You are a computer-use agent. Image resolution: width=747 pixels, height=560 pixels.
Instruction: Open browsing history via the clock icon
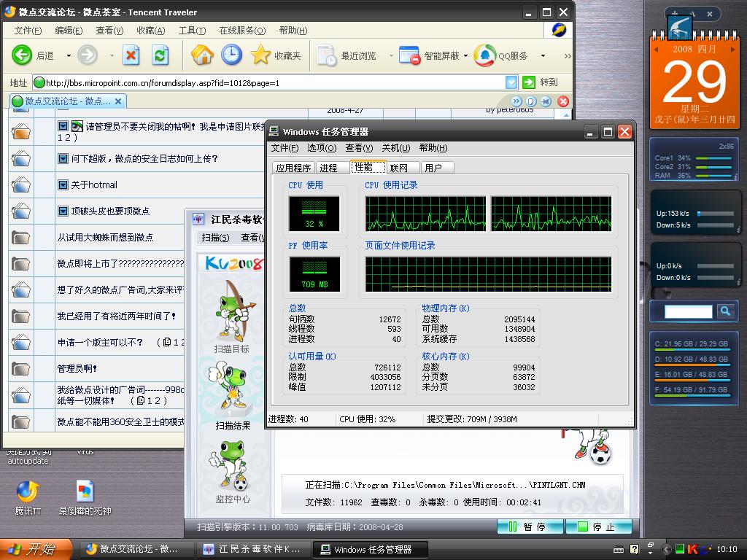coord(231,55)
